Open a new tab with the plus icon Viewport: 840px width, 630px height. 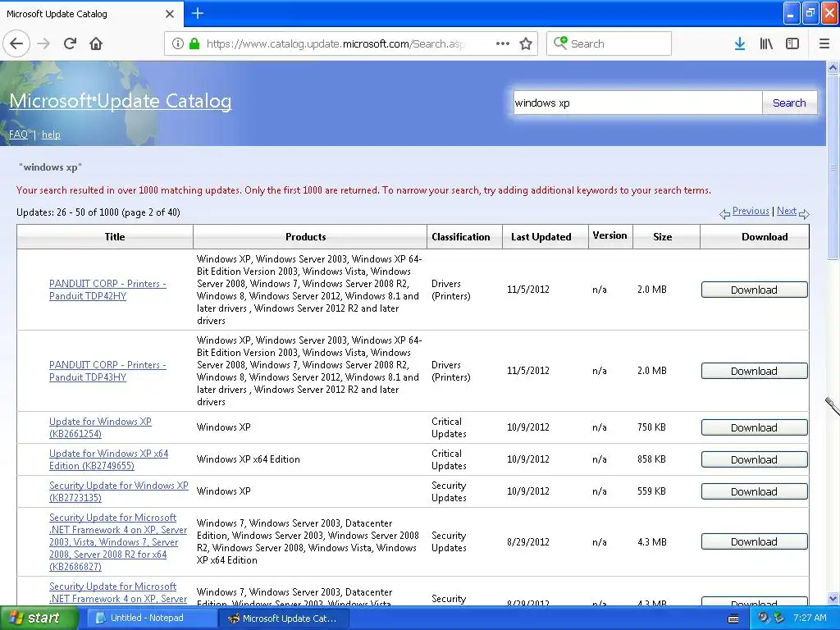click(198, 13)
